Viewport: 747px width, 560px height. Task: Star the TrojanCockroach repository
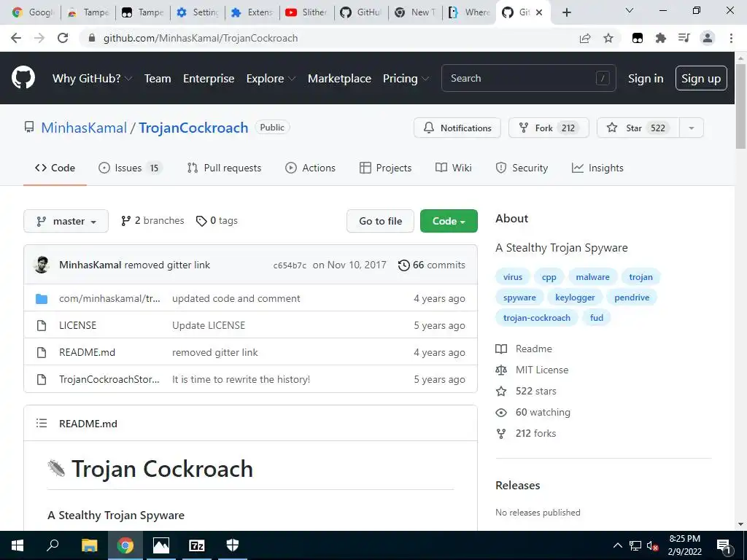[638, 128]
